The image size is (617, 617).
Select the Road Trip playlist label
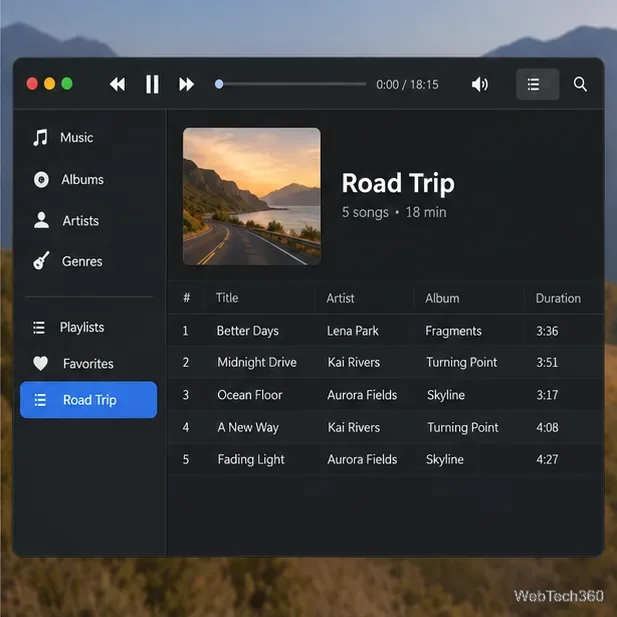pos(90,400)
